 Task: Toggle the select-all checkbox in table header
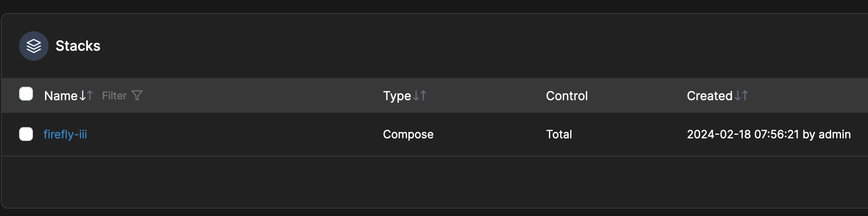pos(26,94)
